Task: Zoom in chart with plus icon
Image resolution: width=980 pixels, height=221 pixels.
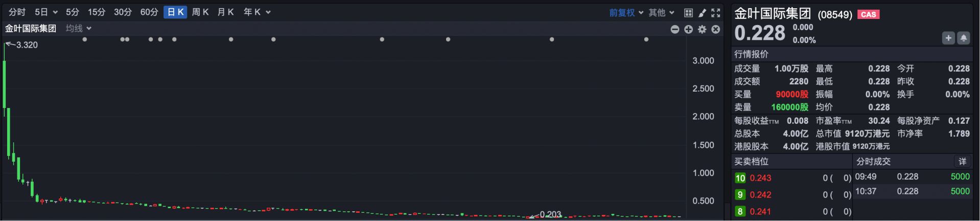Action: (689, 30)
